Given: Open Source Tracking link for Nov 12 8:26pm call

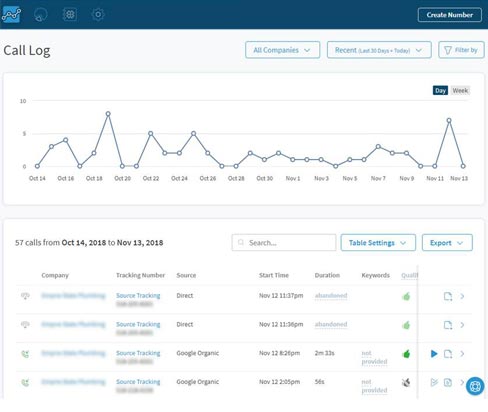Looking at the screenshot, I should coord(138,353).
